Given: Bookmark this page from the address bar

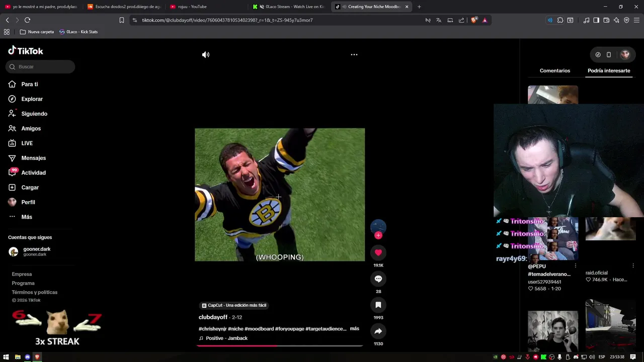Looking at the screenshot, I should pyautogui.click(x=121, y=20).
